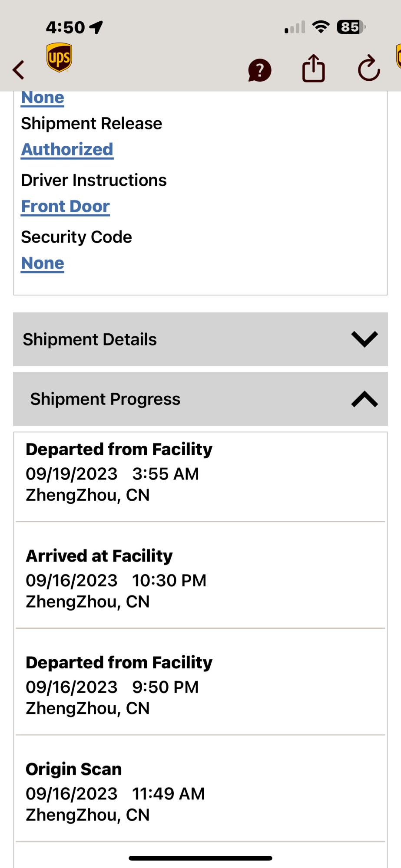Tap the share icon
This screenshot has width=401, height=868.
[313, 69]
